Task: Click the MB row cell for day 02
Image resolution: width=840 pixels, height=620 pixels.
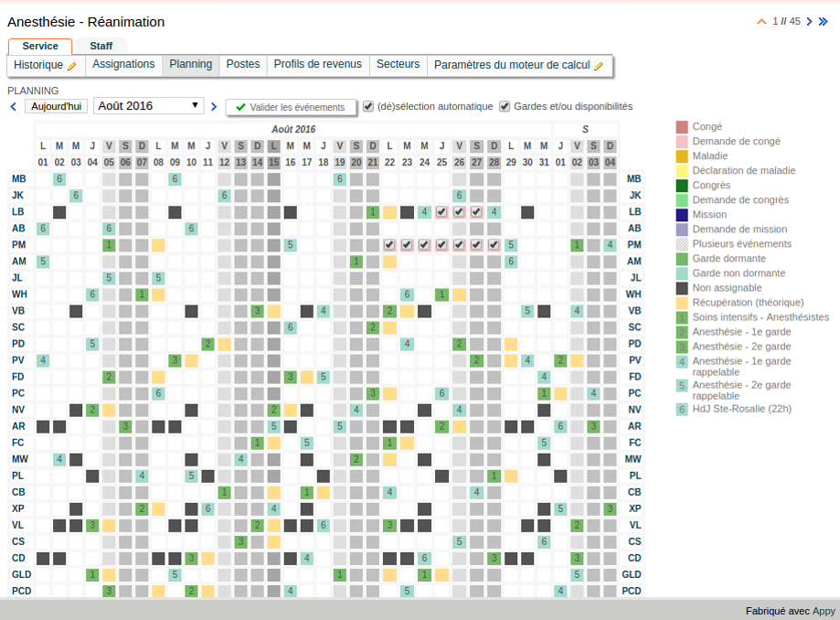Action: 59,179
